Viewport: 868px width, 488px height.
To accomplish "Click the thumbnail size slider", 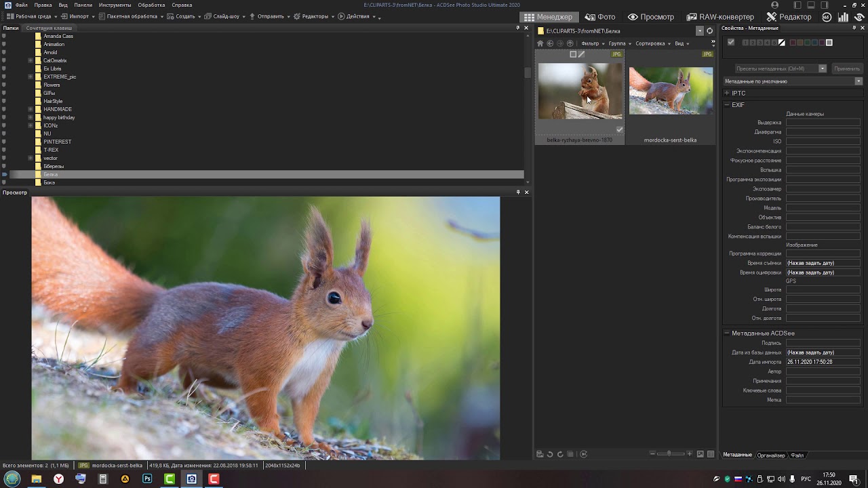I will click(x=669, y=454).
